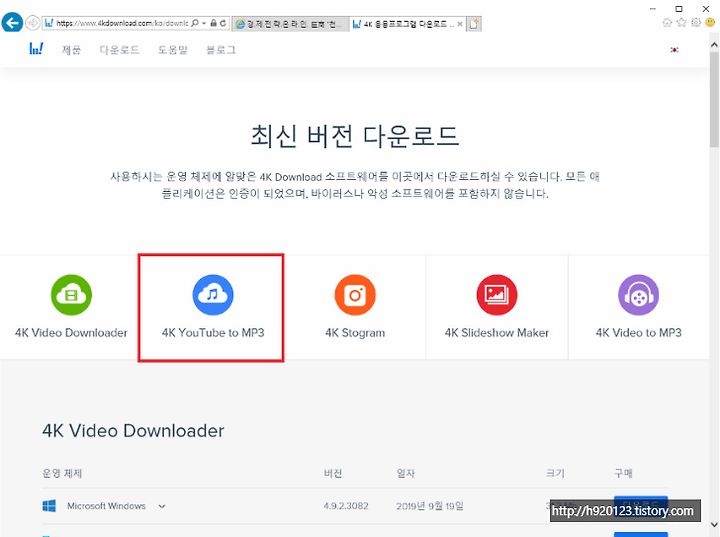The image size is (720, 537).
Task: Close the 4K download browser tab
Action: [x=460, y=24]
